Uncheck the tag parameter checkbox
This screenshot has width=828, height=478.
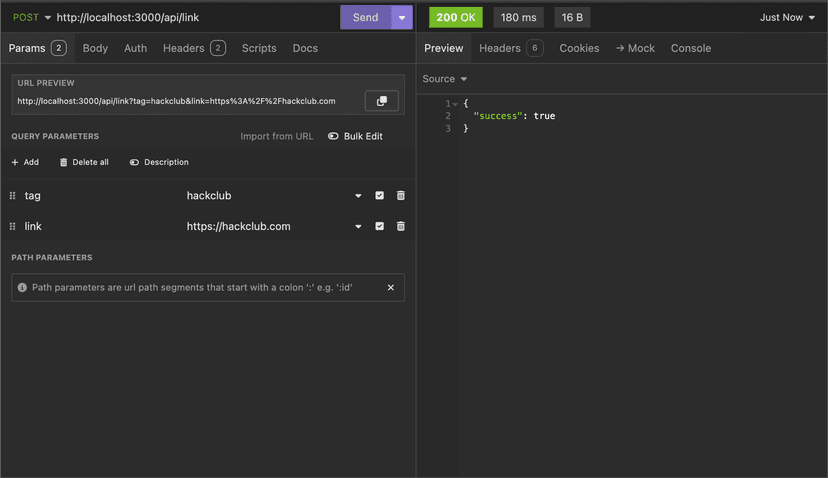pyautogui.click(x=379, y=196)
